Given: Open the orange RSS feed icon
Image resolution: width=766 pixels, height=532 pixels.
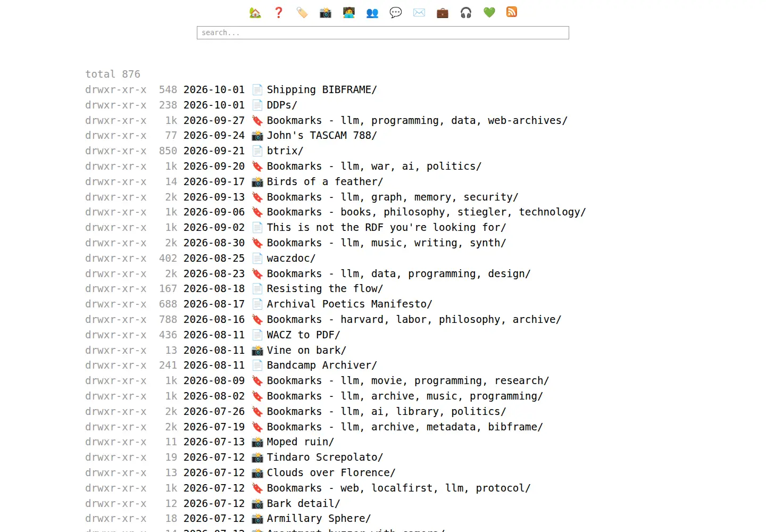Looking at the screenshot, I should [x=512, y=12].
